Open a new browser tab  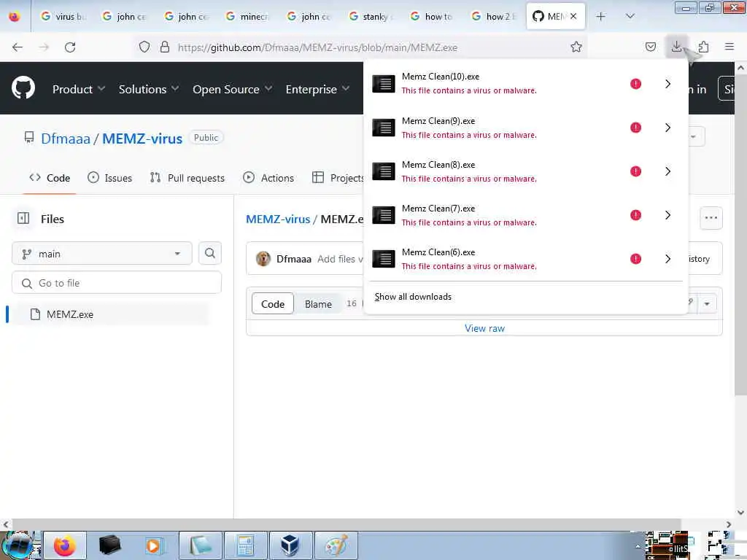tap(601, 16)
